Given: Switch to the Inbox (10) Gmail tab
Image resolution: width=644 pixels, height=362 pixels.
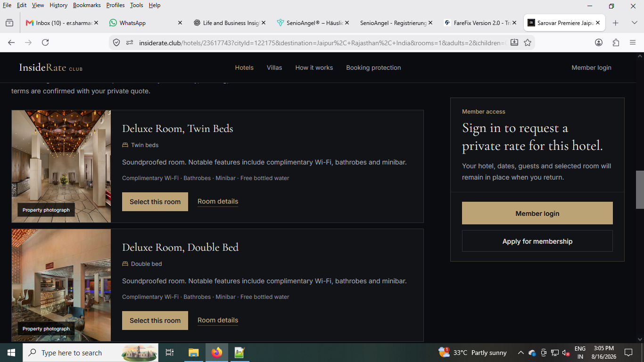Looking at the screenshot, I should [62, 23].
